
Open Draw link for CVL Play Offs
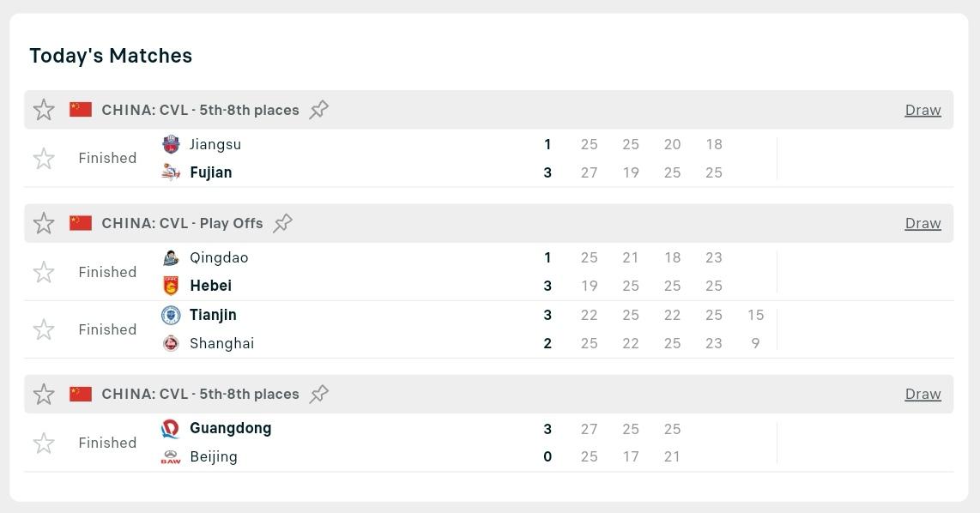pos(923,223)
